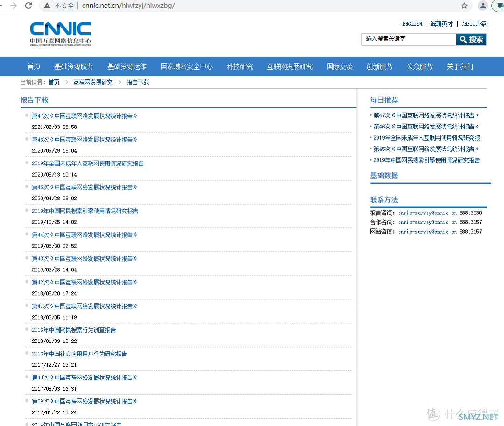Click the address bar URL

[x=128, y=6]
